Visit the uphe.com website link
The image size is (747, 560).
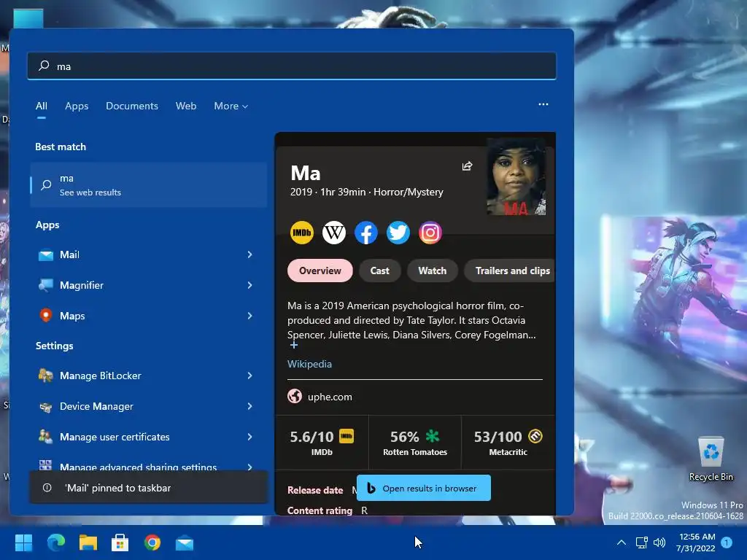pos(330,397)
